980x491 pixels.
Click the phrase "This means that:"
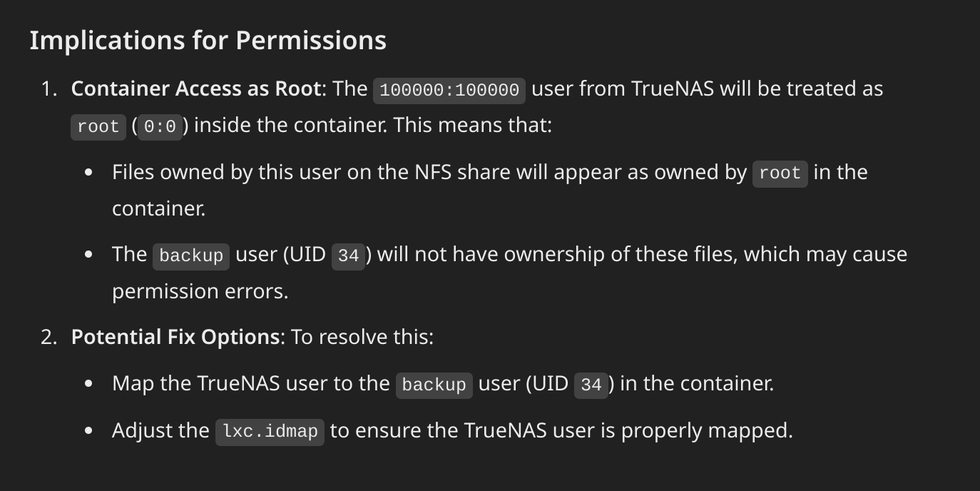pyautogui.click(x=473, y=125)
